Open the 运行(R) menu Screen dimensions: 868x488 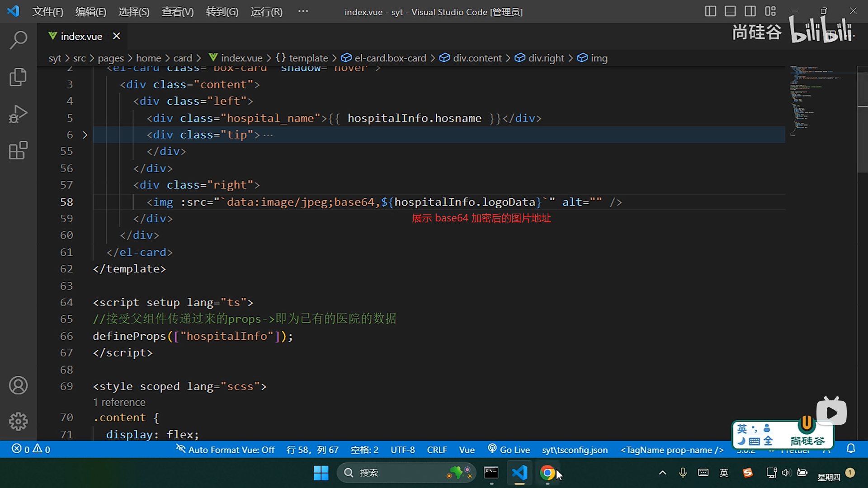click(x=266, y=12)
